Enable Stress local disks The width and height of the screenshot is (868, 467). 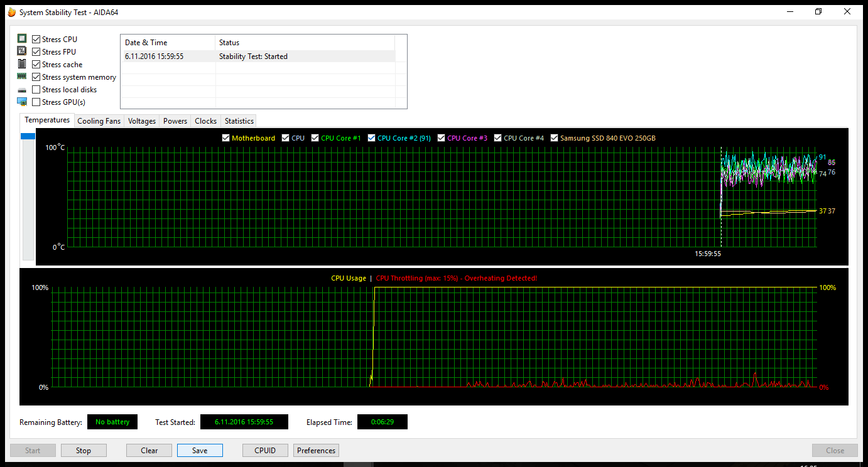point(36,90)
